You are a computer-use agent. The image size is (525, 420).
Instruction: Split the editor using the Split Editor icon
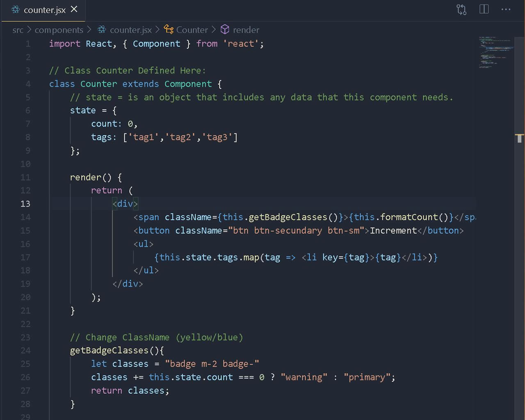[484, 9]
